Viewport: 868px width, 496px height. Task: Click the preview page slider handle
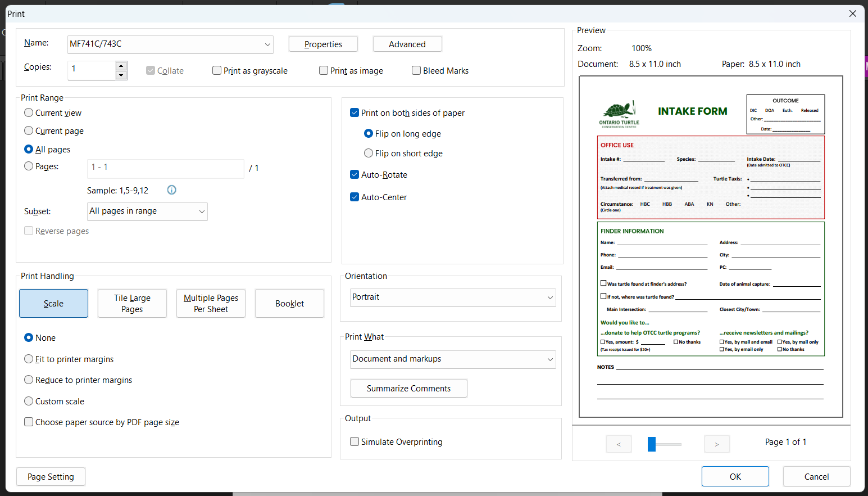point(652,444)
